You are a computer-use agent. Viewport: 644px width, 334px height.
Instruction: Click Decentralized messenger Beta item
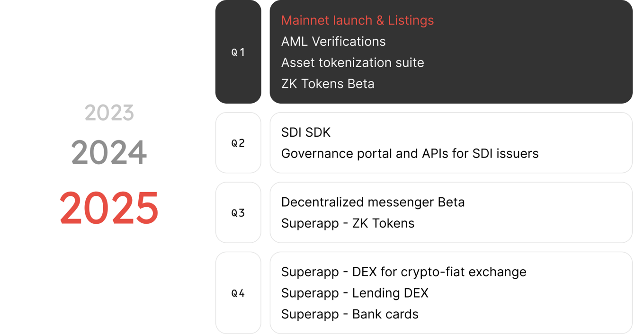click(x=373, y=202)
